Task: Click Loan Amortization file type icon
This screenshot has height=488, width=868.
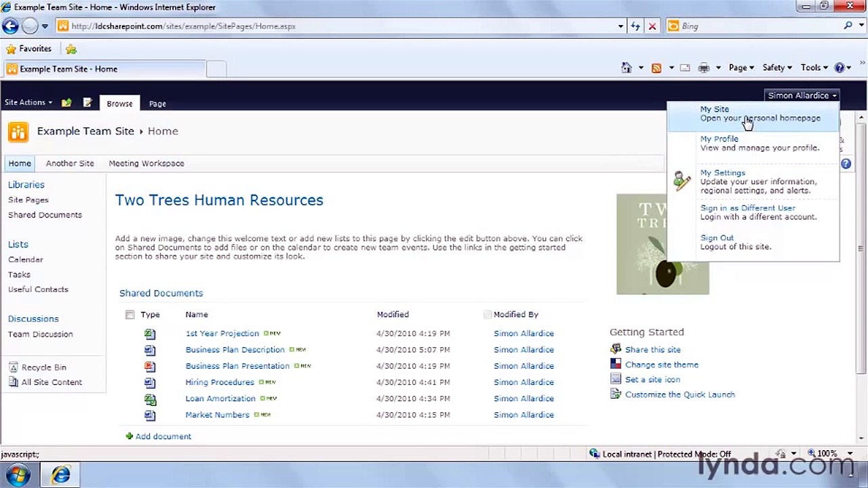Action: coord(150,399)
